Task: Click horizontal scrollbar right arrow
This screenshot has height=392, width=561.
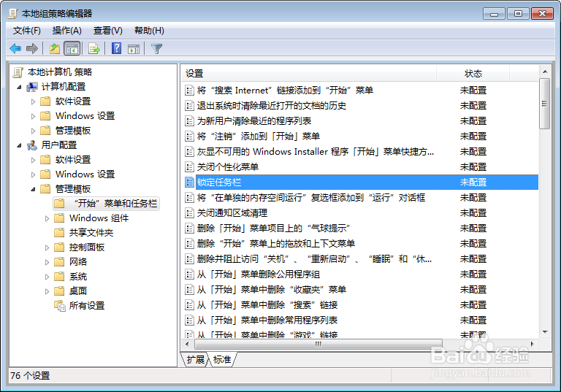Action: (533, 344)
